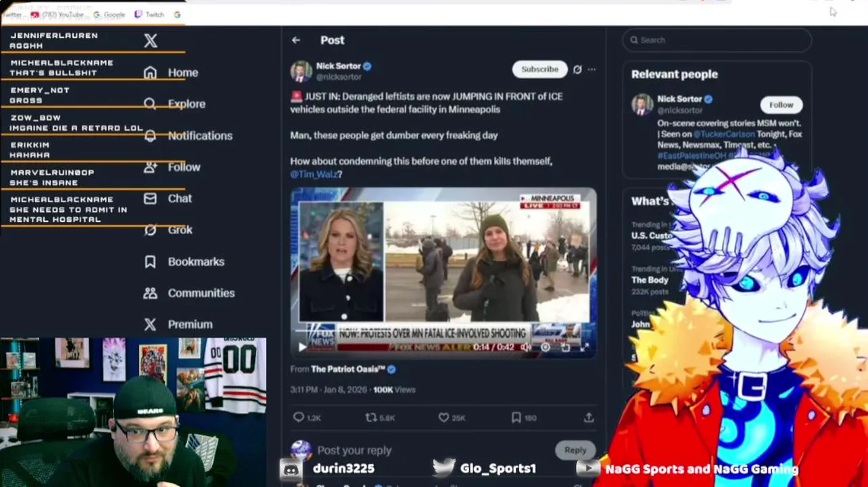Screen dimensions: 868x487
Task: Click the Grok explain icon next to Subscribe
Action: 577,70
